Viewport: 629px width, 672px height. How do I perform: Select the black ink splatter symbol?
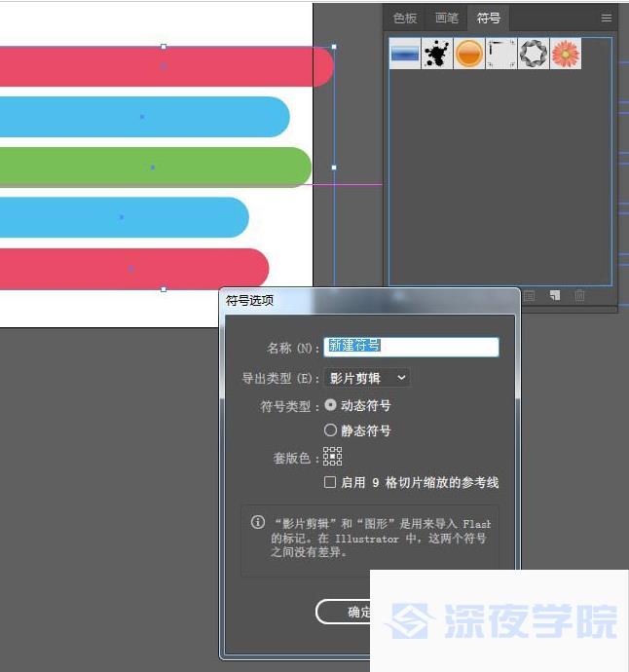click(437, 54)
